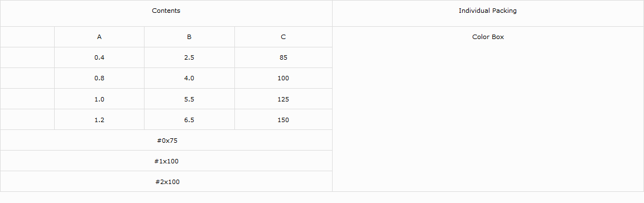The image size is (644, 203).
Task: Click the 6.5 value cell
Action: (189, 119)
